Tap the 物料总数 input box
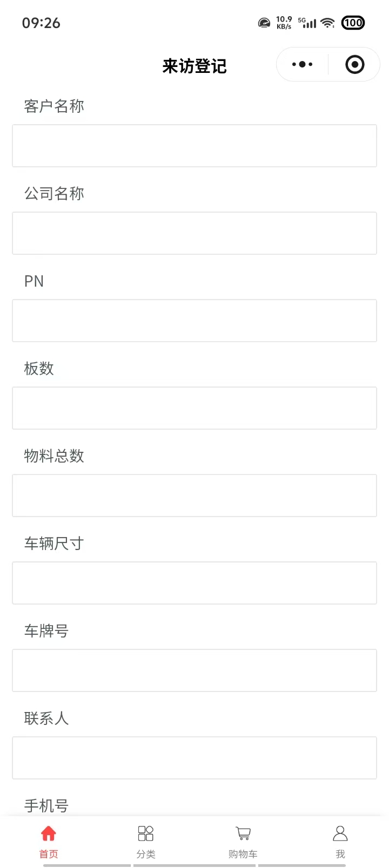Image resolution: width=389 pixels, height=868 pixels. [194, 496]
